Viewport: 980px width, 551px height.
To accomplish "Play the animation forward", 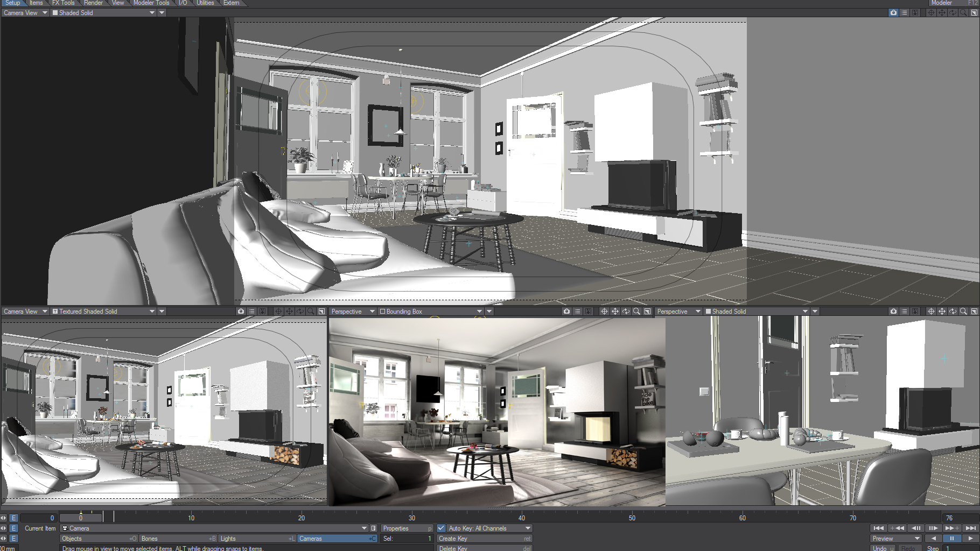I will pos(970,539).
